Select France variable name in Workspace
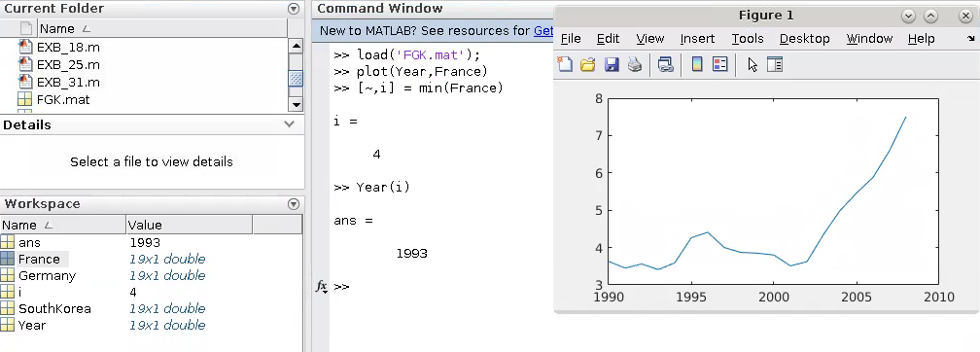The height and width of the screenshot is (352, 980). click(x=39, y=259)
